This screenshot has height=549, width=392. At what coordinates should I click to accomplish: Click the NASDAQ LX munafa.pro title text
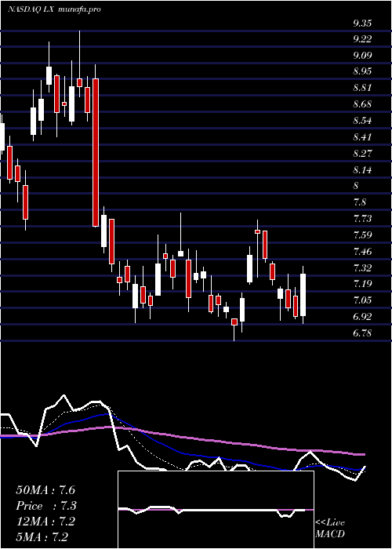(x=54, y=9)
